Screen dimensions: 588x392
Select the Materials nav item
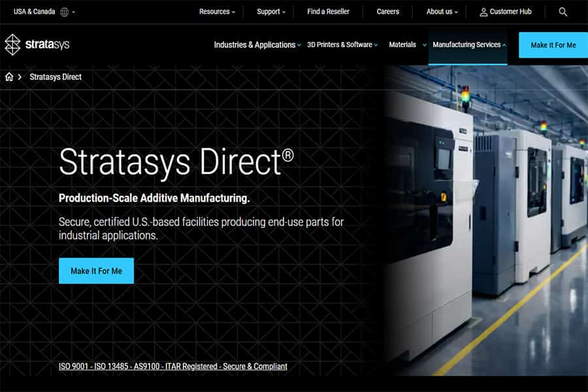pyautogui.click(x=402, y=45)
